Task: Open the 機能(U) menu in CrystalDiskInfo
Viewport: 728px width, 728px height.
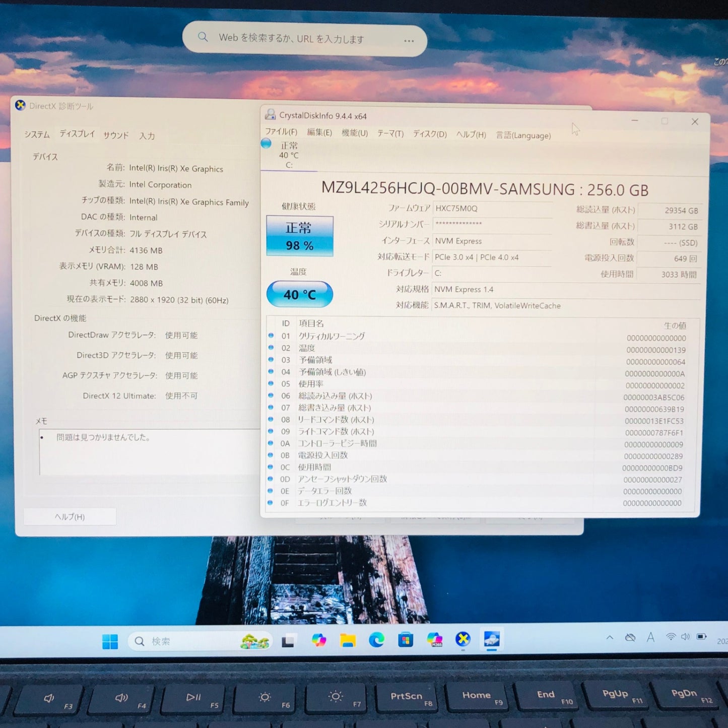Action: (354, 134)
